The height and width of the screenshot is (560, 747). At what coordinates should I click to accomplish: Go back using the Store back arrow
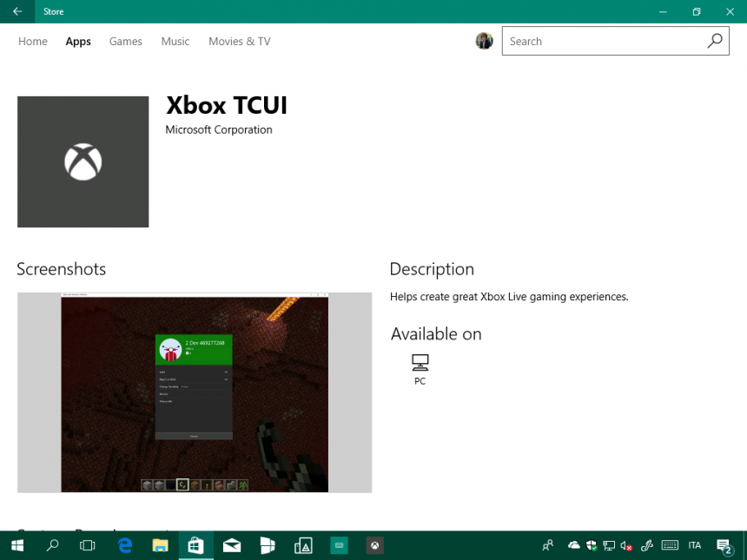tap(17, 11)
